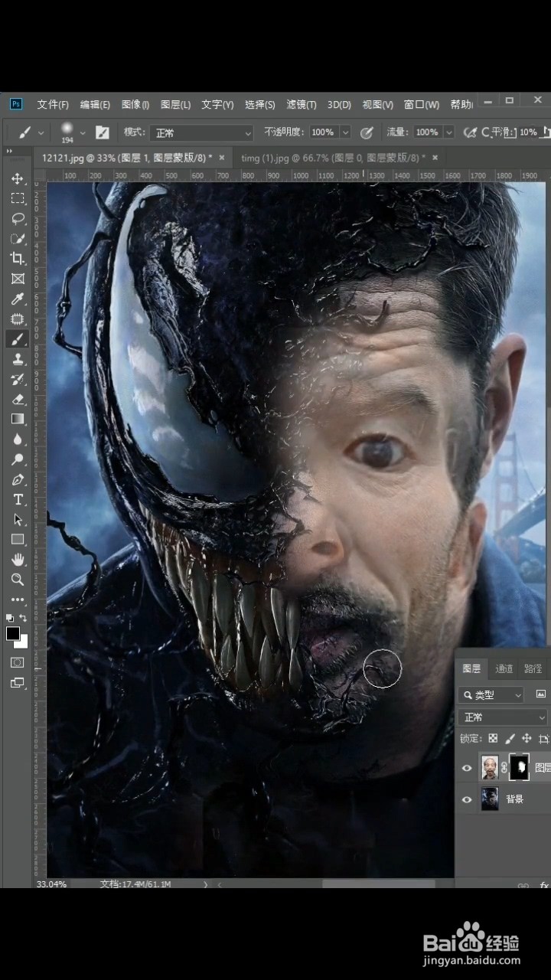The height and width of the screenshot is (980, 551).
Task: Open the 文件(F) menu
Action: pyautogui.click(x=53, y=104)
